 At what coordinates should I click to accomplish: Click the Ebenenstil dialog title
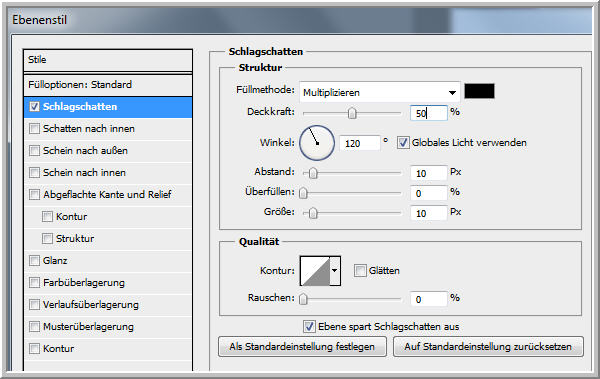39,20
